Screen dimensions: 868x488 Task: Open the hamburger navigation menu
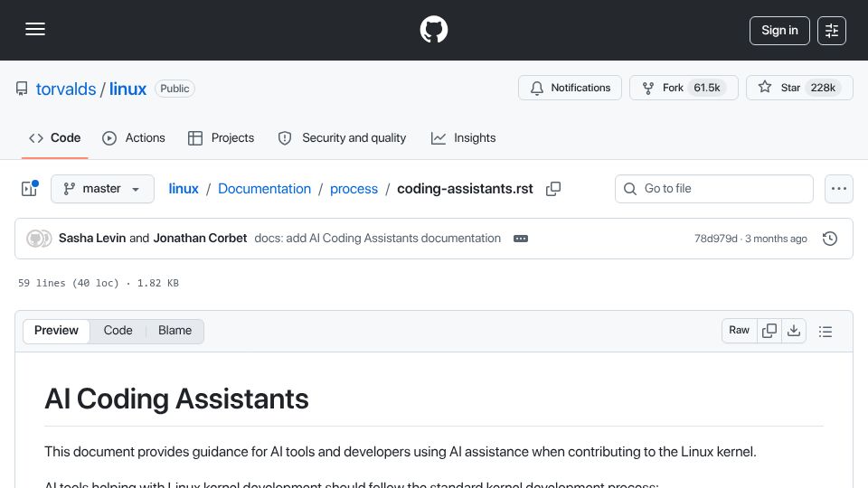(35, 30)
